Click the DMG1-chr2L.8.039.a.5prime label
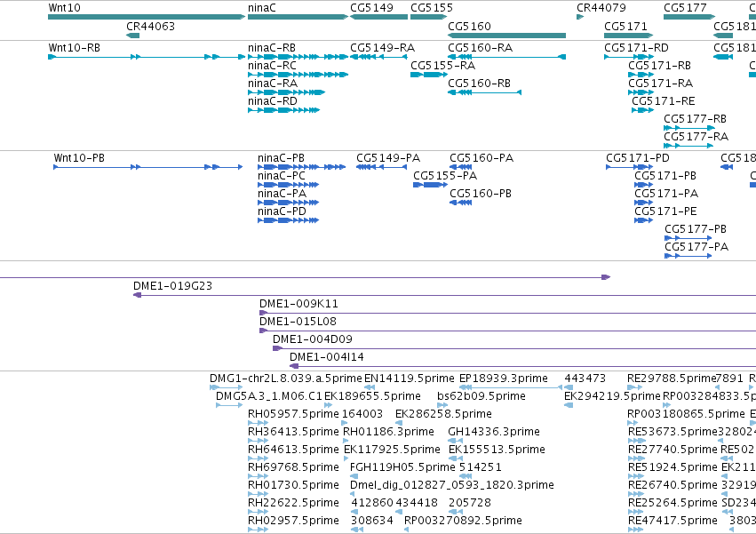The height and width of the screenshot is (534, 756). tap(285, 379)
